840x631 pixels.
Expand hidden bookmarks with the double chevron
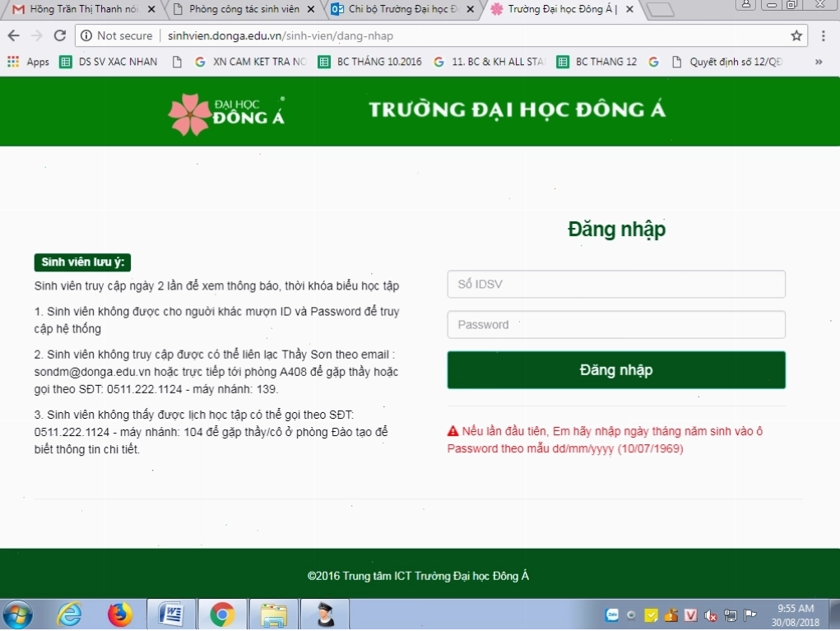pos(819,62)
